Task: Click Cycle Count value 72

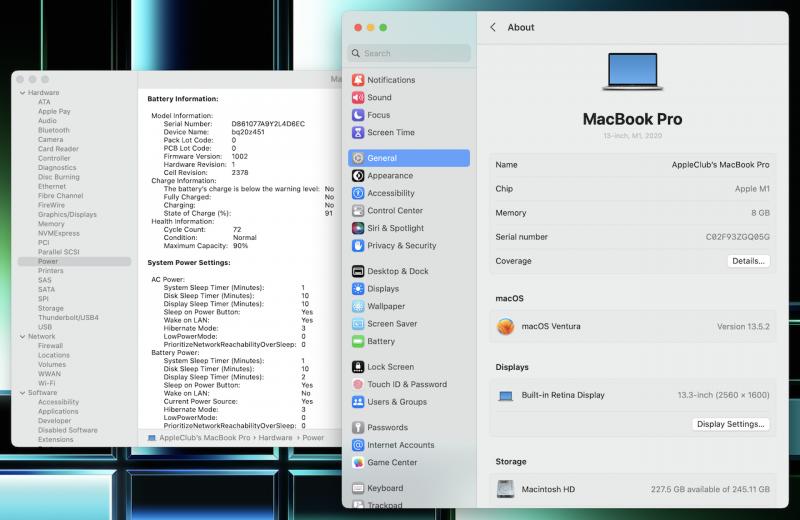Action: coord(237,230)
